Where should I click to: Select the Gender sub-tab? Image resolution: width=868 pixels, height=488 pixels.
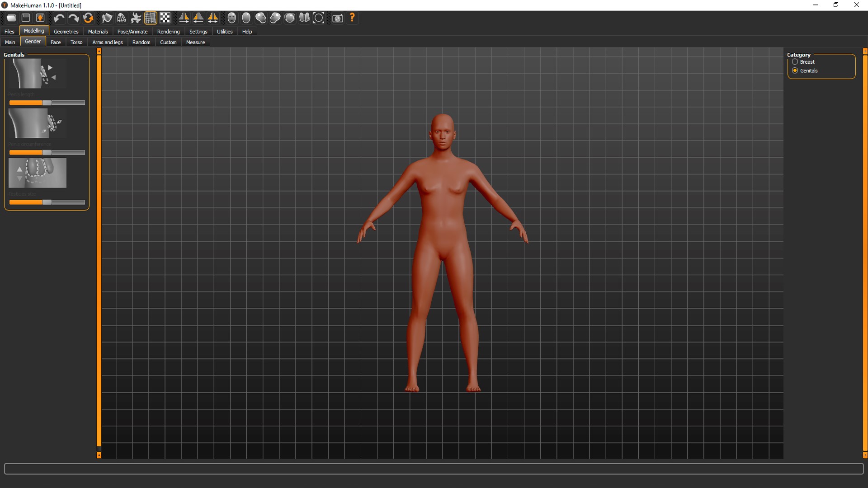click(33, 42)
